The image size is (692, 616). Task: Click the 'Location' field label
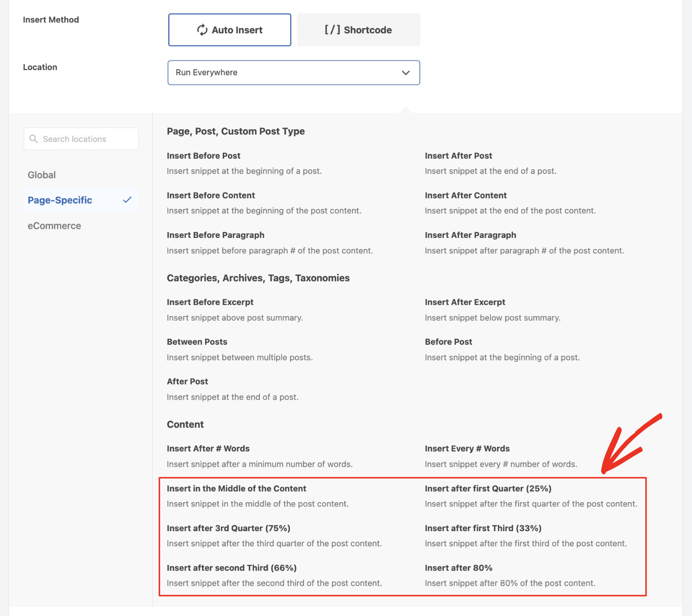point(40,67)
